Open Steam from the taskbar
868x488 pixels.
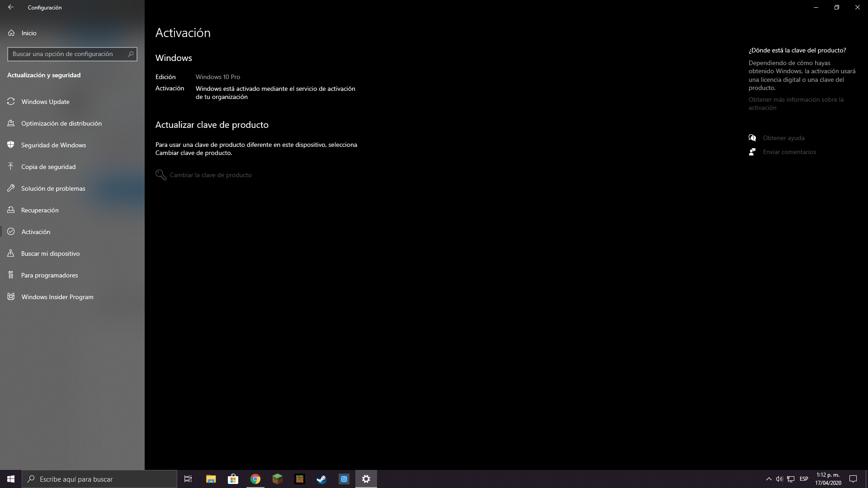click(x=321, y=479)
